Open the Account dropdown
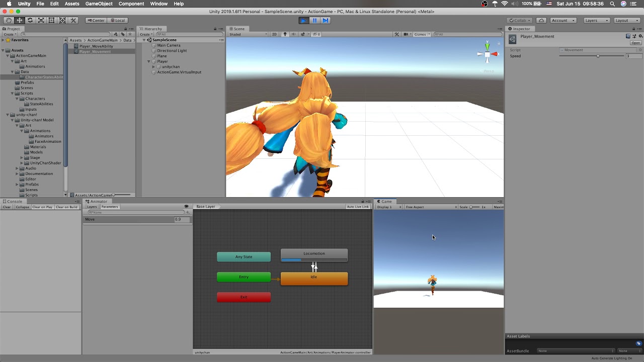Viewport: 644px width, 362px height. [x=563, y=21]
